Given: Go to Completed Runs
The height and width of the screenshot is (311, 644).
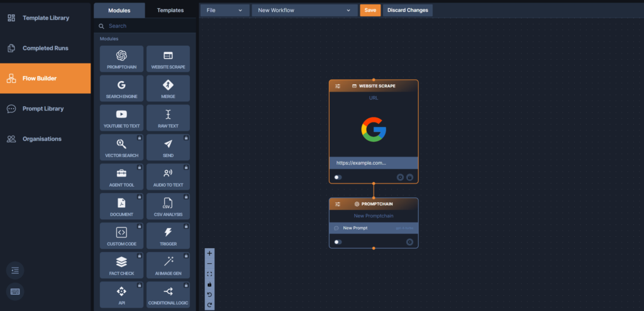Looking at the screenshot, I should coord(45,48).
